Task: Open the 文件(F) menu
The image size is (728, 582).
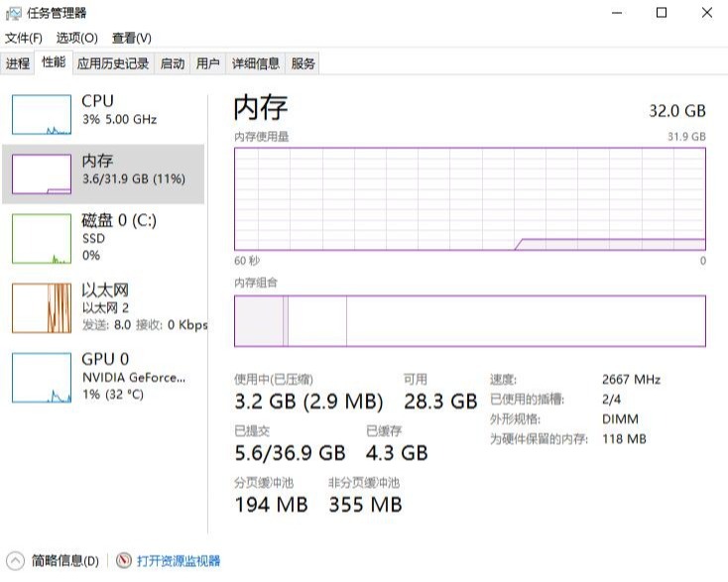Action: [24, 38]
